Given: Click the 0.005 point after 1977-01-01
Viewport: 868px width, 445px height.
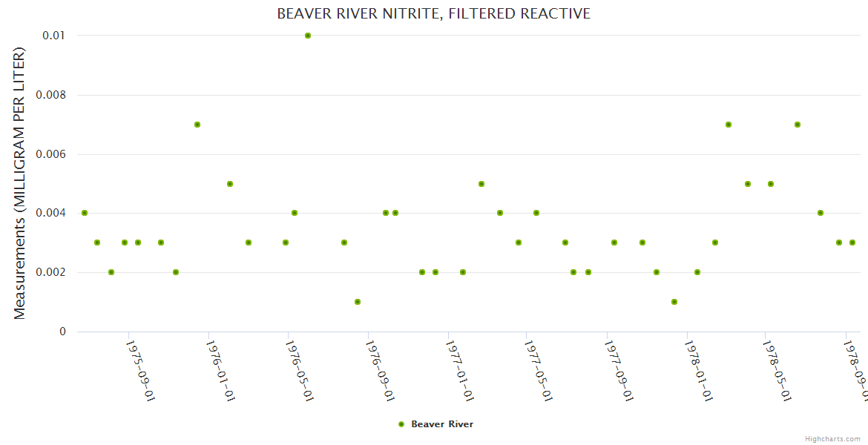Looking at the screenshot, I should coord(481,184).
